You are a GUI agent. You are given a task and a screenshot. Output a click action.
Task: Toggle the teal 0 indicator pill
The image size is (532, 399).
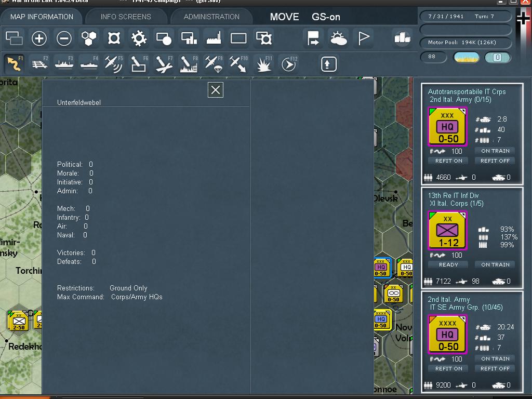(x=497, y=57)
